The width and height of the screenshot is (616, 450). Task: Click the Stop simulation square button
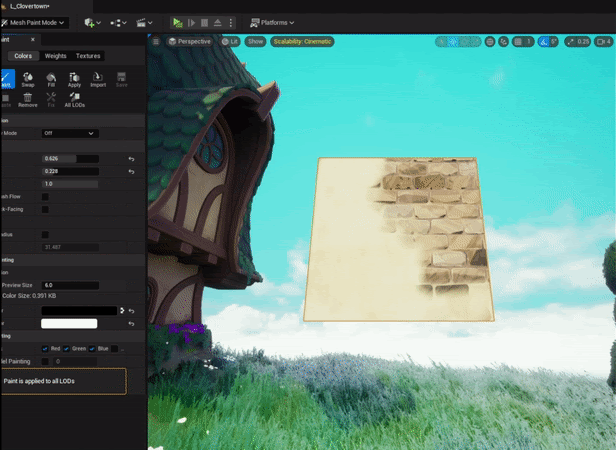coord(204,23)
